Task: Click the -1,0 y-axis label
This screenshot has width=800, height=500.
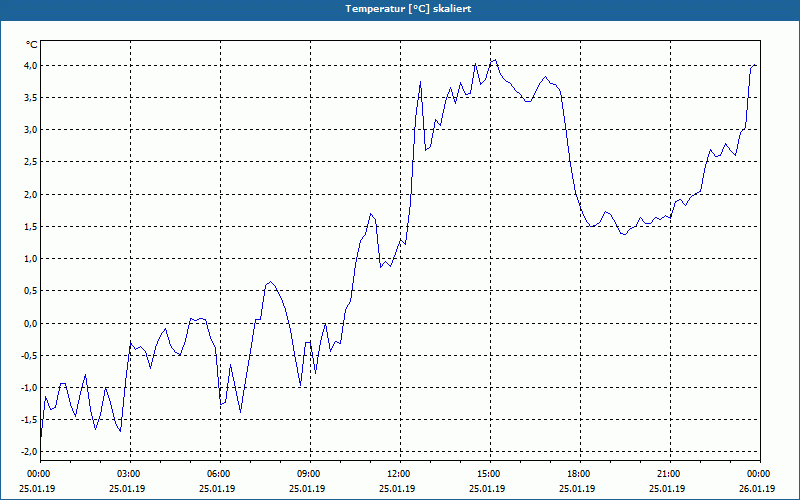Action: pos(29,387)
